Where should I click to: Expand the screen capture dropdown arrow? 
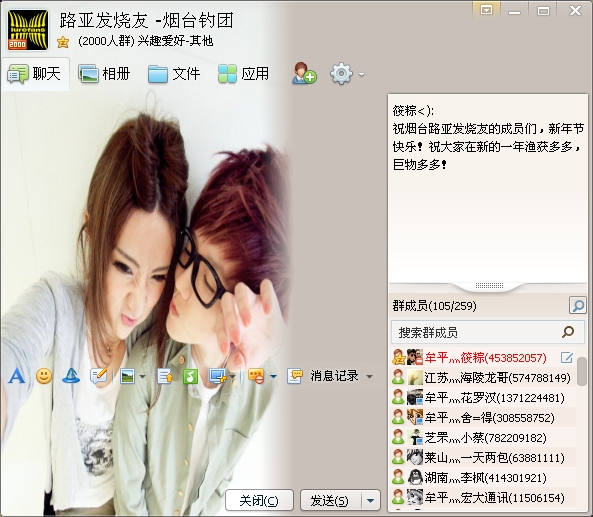[x=232, y=376]
